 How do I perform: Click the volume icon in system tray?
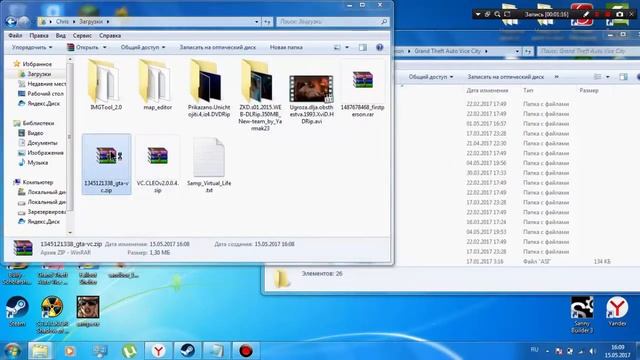(592, 351)
